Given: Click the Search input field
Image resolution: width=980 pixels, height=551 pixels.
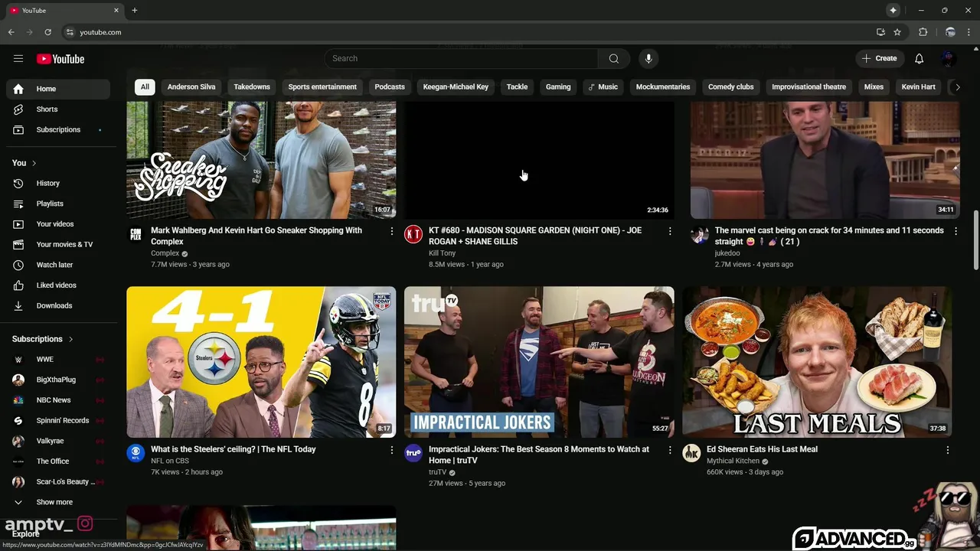Looking at the screenshot, I should coord(462,59).
